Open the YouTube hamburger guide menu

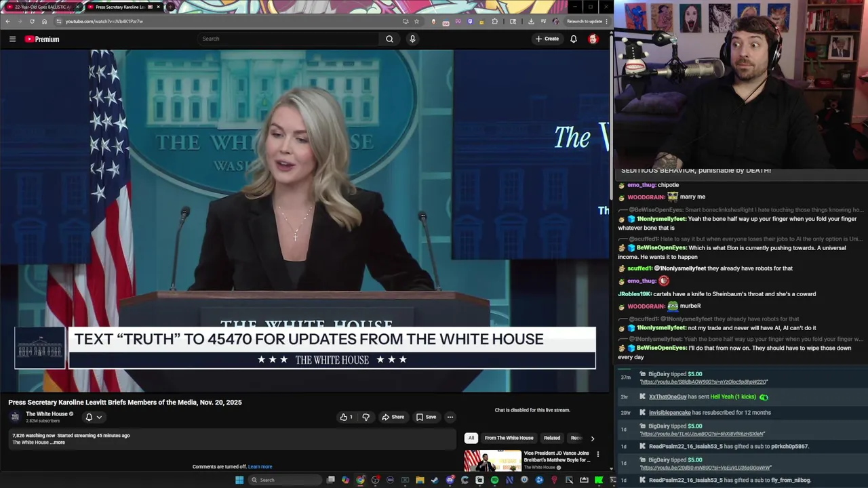pyautogui.click(x=12, y=39)
